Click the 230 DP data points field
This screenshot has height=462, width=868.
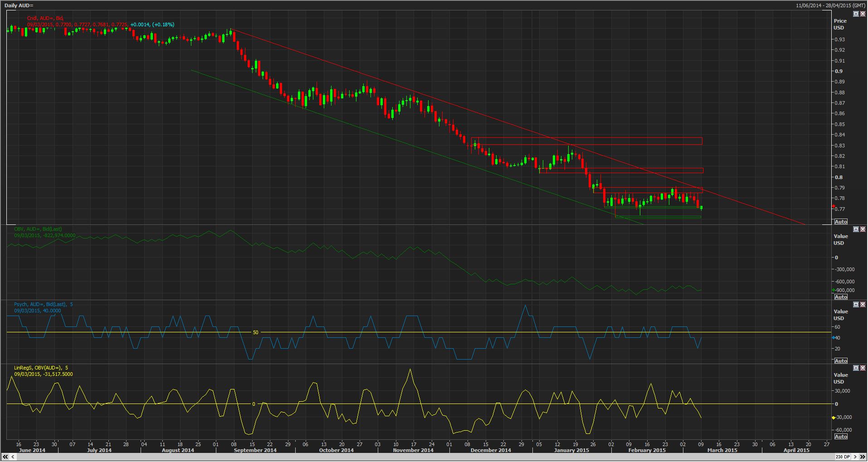click(x=843, y=457)
